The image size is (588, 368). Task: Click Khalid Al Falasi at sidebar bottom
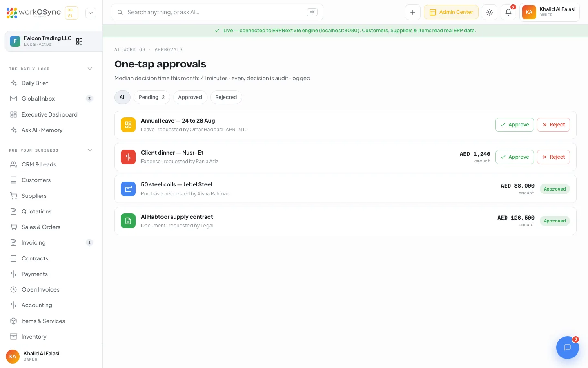[51, 356]
